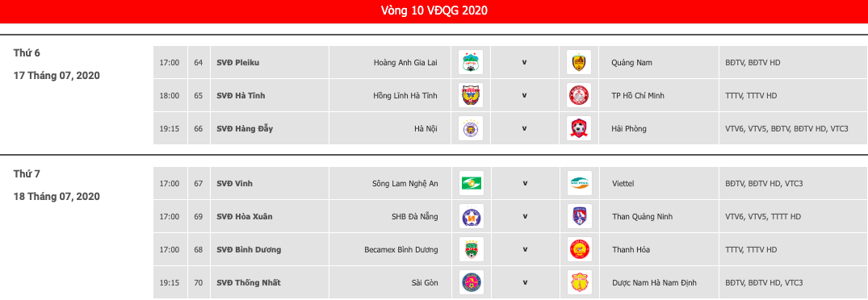Open match 67 versus link at Vinh
Screen dimensions: 868x300
tap(525, 183)
